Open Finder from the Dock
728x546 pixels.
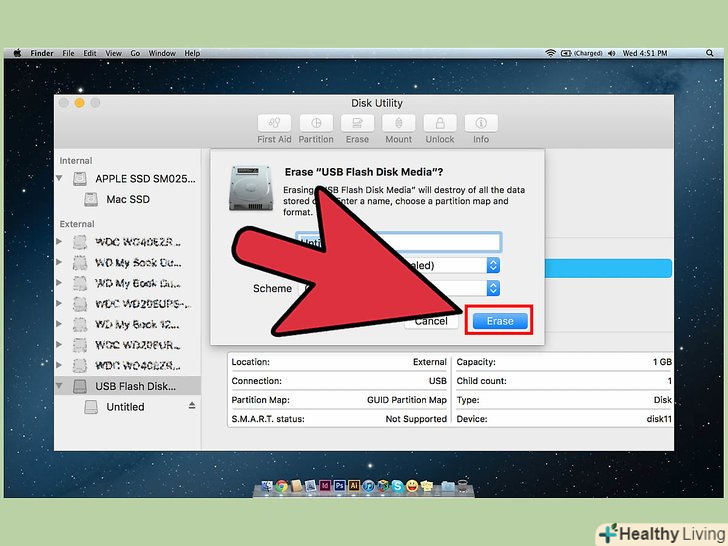pos(267,486)
